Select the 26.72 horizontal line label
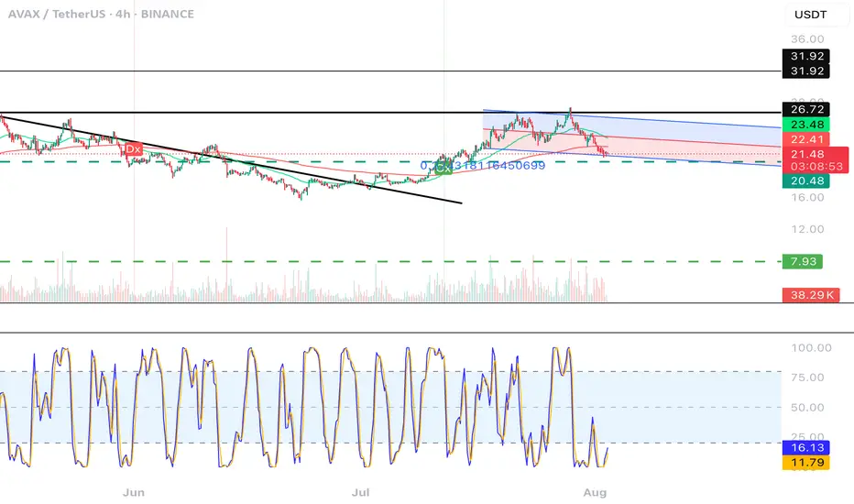Screen dimensions: 854x504 coord(806,110)
